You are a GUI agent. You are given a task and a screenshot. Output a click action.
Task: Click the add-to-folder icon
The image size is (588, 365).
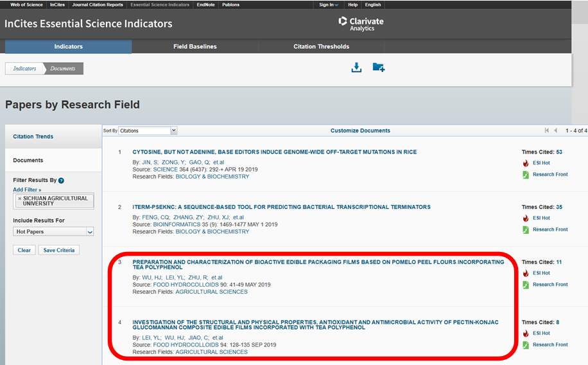point(378,67)
